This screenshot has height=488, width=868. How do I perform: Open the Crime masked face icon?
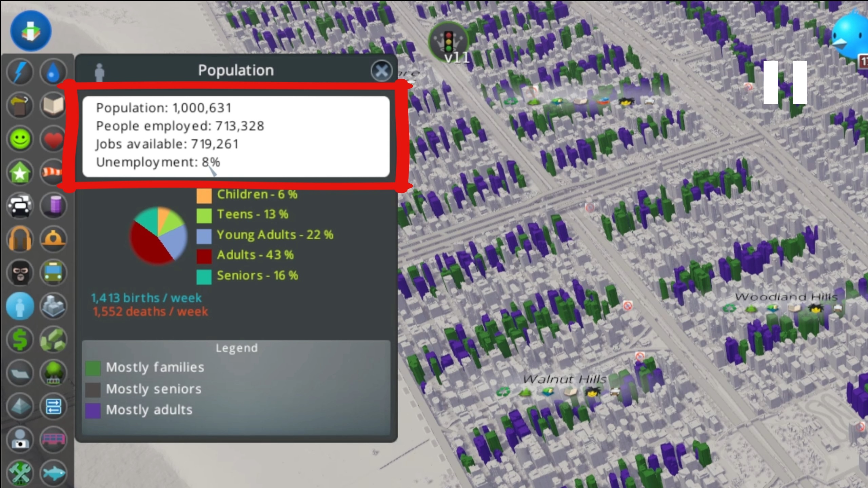click(20, 272)
